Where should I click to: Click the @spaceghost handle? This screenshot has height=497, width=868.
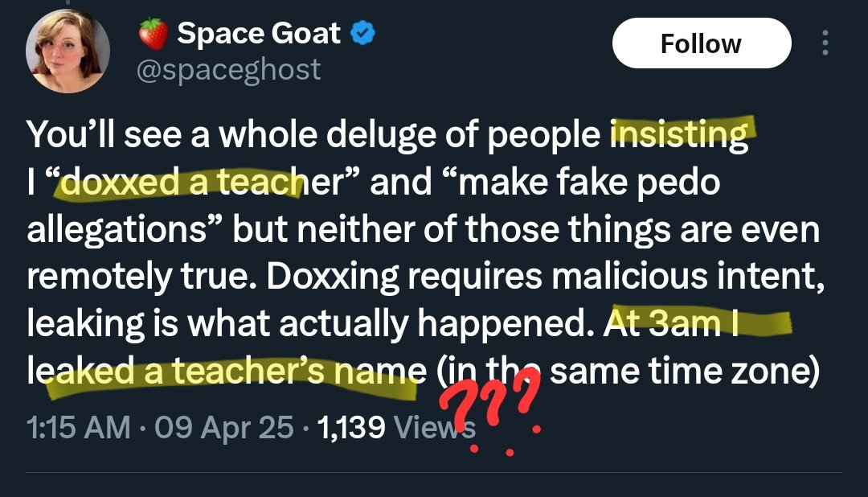click(x=229, y=69)
